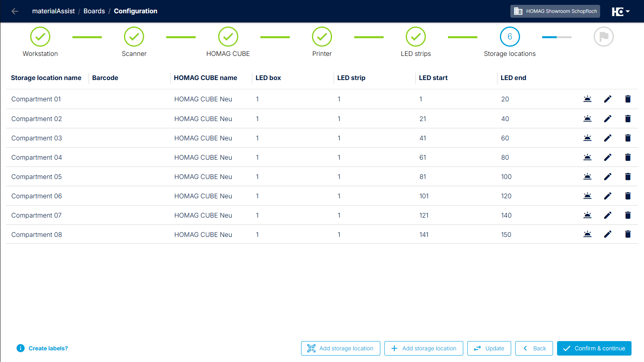
Task: Edit Compartment 03 with the pencil icon
Action: pyautogui.click(x=608, y=138)
